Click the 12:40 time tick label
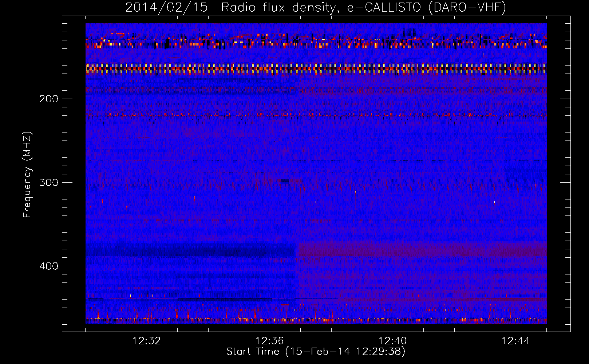The height and width of the screenshot is (364, 589). pyautogui.click(x=393, y=341)
